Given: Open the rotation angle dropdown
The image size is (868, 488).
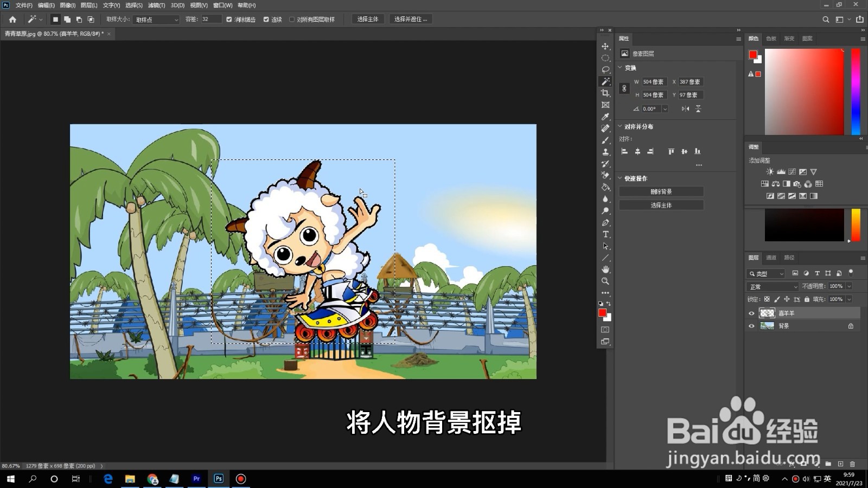Looking at the screenshot, I should [665, 109].
